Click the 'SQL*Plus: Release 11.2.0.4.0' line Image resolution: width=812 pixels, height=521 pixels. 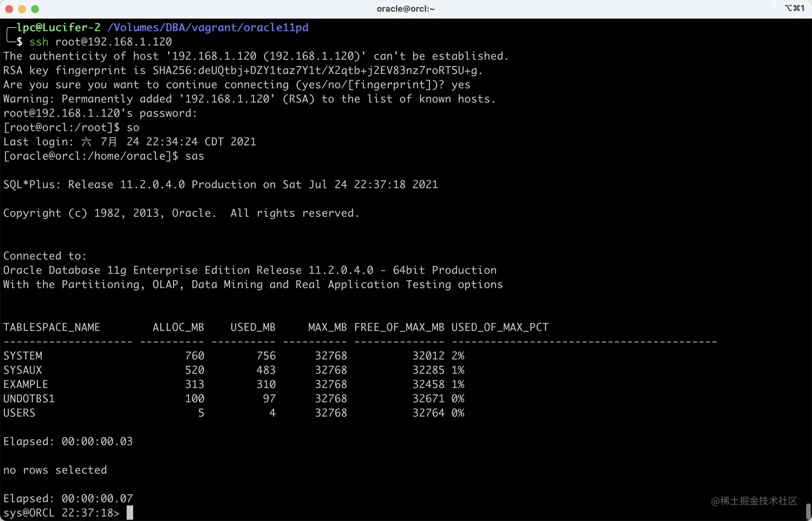pyautogui.click(x=221, y=185)
